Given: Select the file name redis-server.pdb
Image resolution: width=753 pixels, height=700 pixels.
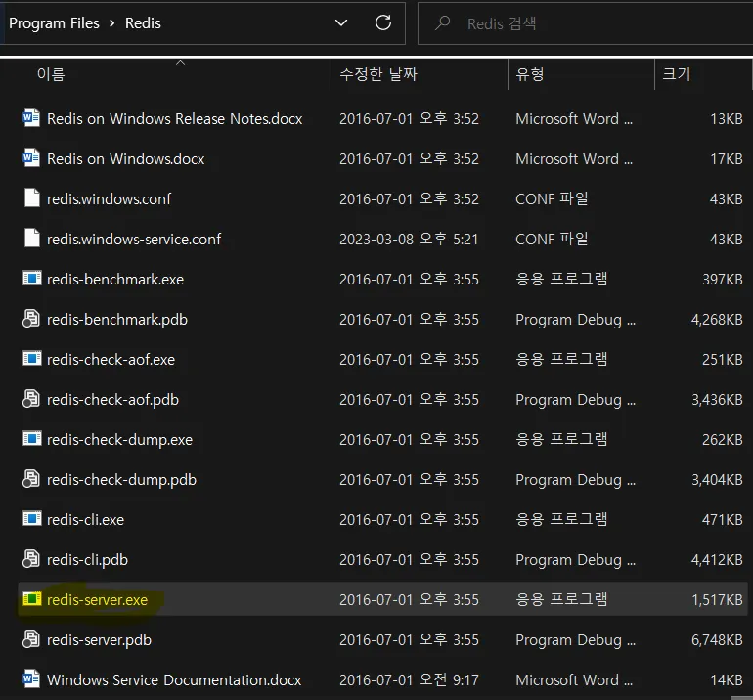Looking at the screenshot, I should point(99,640).
